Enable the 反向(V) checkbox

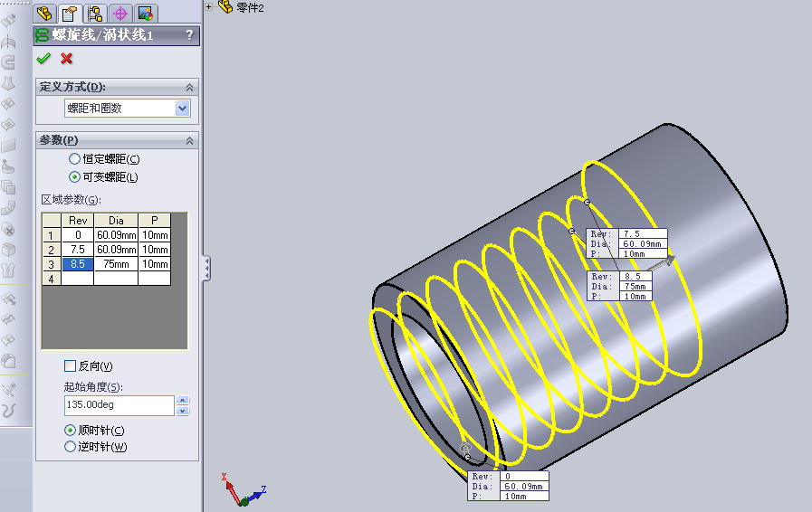70,366
